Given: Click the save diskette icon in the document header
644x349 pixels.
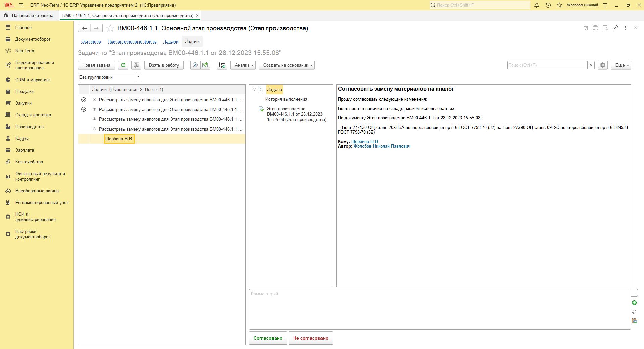Looking at the screenshot, I should 585,28.
